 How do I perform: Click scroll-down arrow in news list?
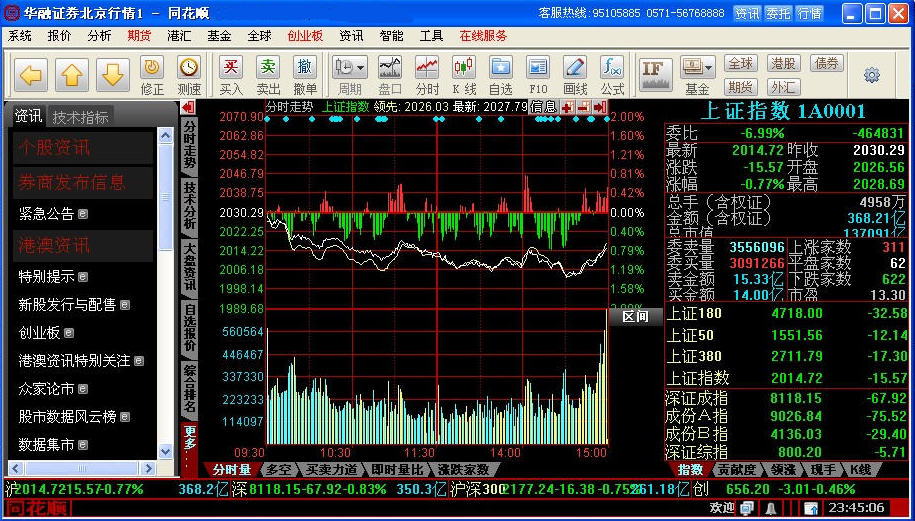(x=166, y=452)
